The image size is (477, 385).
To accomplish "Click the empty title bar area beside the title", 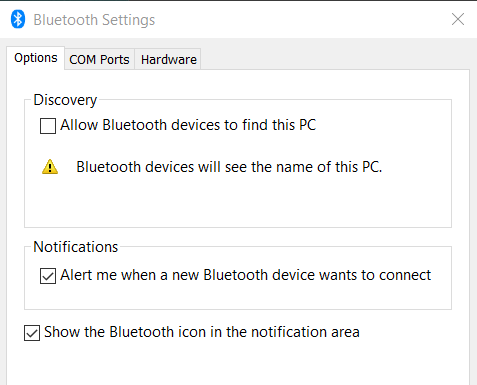I will [300, 19].
